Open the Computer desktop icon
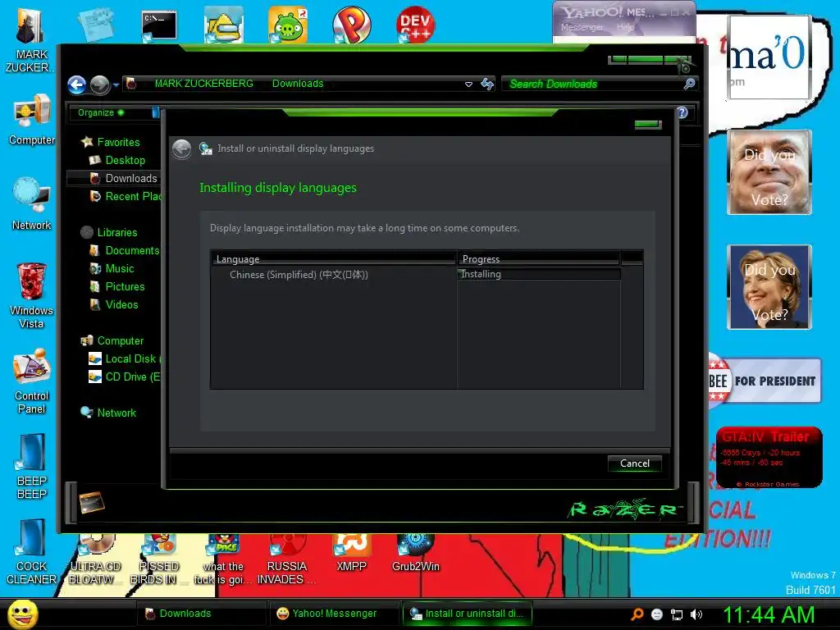Screen dimensions: 840x630 [32, 119]
